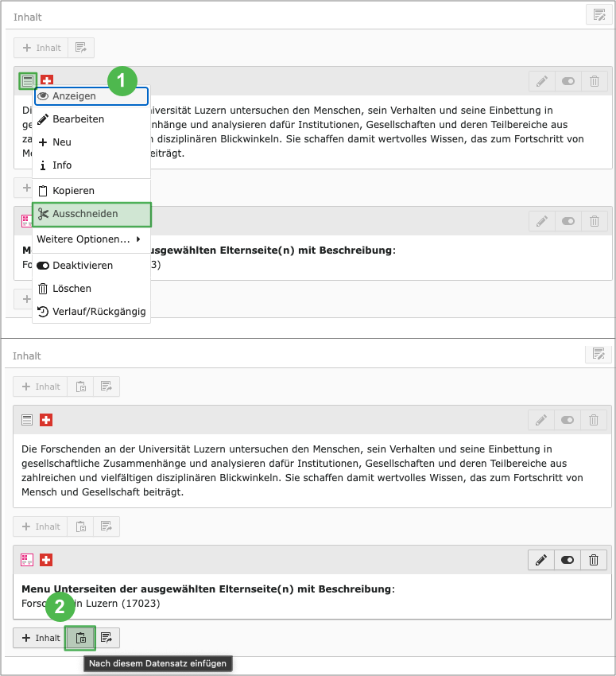Click the greyed trash icon of the lower panel's text element
616x676 pixels.
tap(593, 420)
